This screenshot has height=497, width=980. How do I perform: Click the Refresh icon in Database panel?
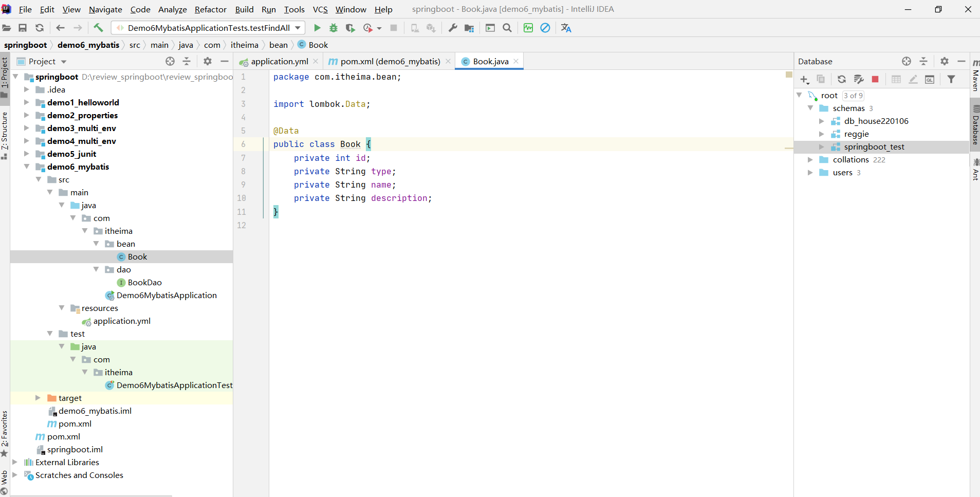click(841, 79)
